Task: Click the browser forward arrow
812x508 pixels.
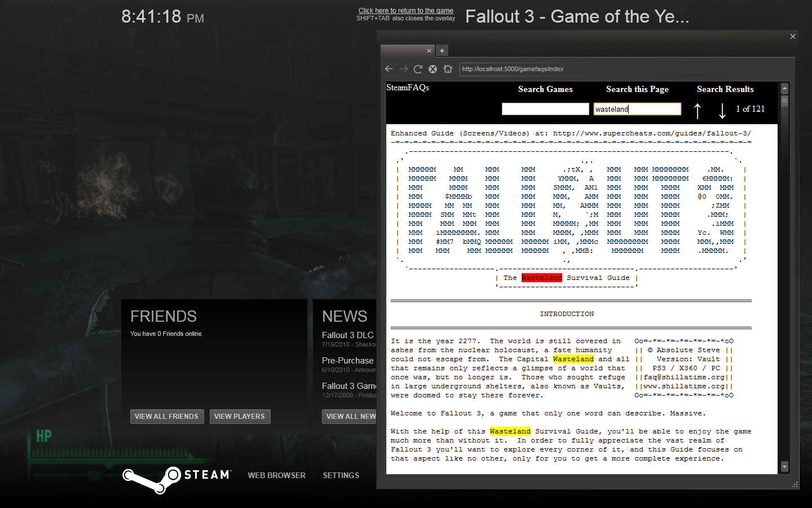Action: point(404,69)
